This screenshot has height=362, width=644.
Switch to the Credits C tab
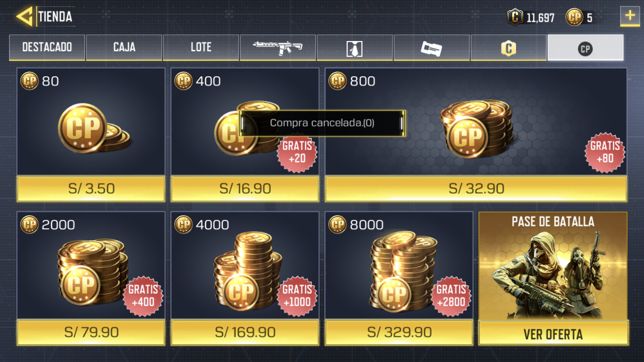point(508,47)
